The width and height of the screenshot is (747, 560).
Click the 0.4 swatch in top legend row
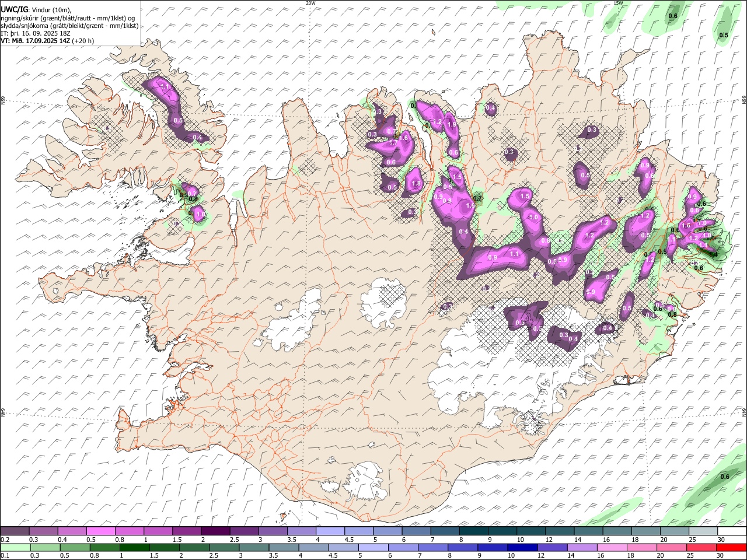72,531
